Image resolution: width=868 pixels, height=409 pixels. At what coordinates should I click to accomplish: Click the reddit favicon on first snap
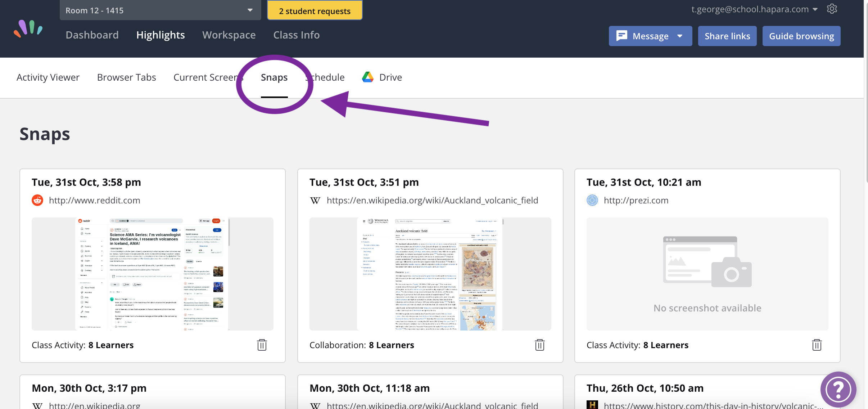(x=37, y=200)
